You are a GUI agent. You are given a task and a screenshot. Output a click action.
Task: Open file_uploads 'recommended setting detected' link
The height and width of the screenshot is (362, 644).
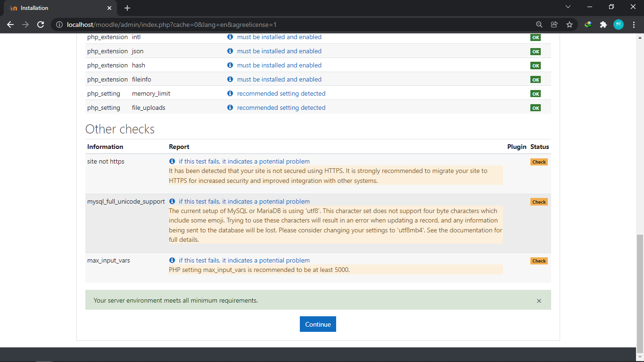[281, 107]
